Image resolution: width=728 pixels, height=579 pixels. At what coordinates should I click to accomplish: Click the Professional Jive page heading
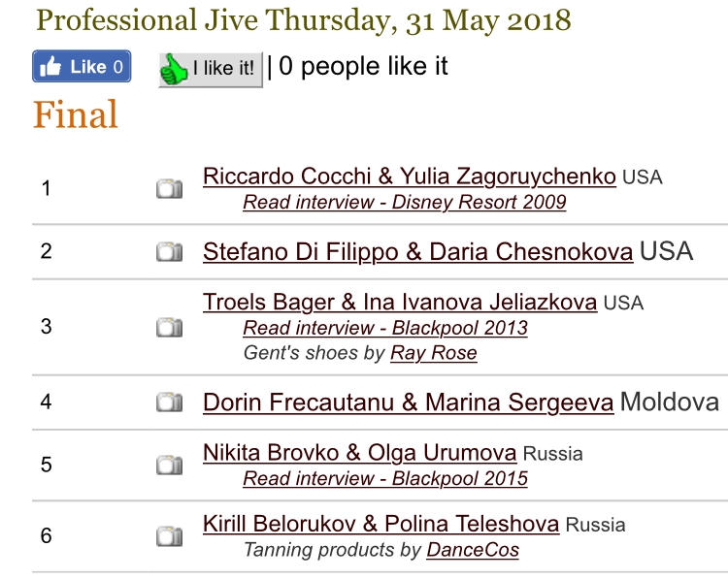pyautogui.click(x=304, y=20)
